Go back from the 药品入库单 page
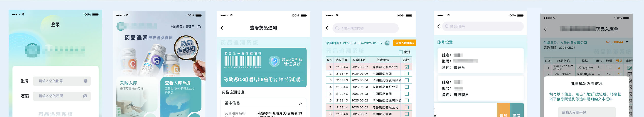This screenshot has width=644, height=117. 545,29
